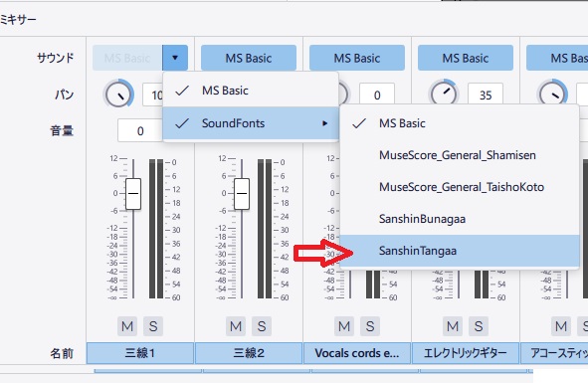Select MuseScore_General_Shamisen soundfont
The width and height of the screenshot is (588, 383).
pos(460,155)
